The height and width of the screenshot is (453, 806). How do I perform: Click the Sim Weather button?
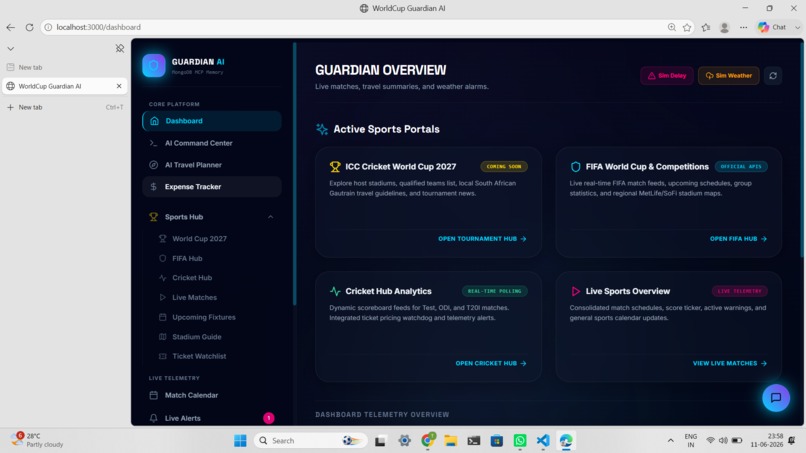[x=728, y=76]
